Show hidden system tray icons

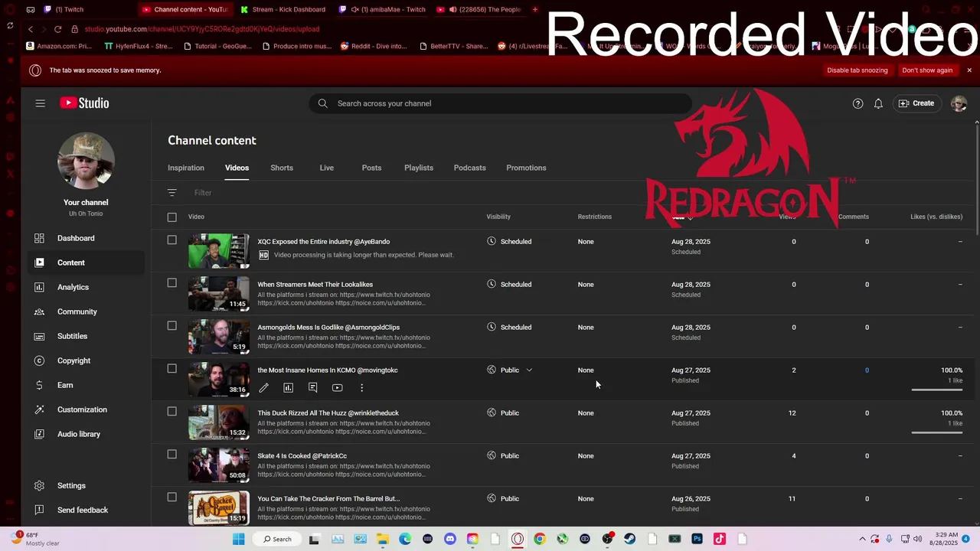[862, 539]
